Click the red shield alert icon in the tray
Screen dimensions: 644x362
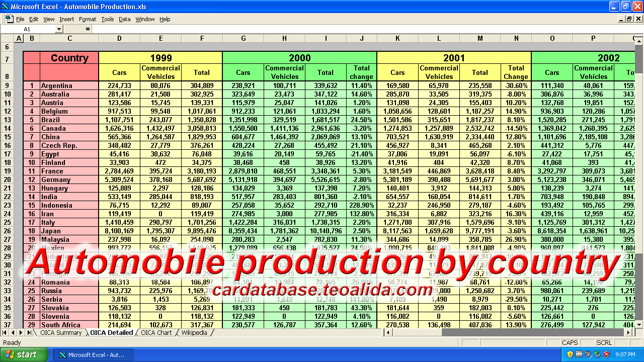click(606, 354)
